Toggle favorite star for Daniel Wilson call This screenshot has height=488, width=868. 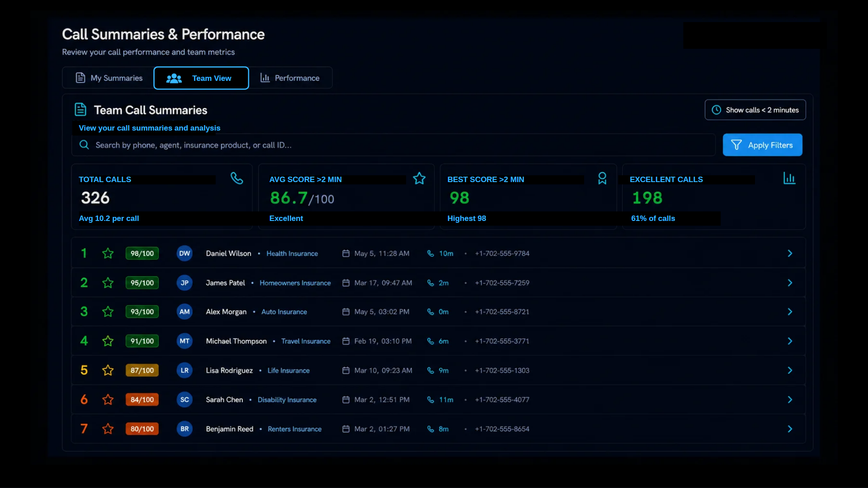(x=108, y=253)
